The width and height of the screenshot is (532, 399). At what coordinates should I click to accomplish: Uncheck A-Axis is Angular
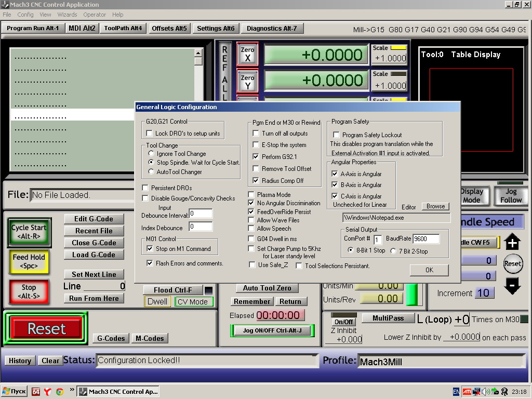tap(335, 174)
